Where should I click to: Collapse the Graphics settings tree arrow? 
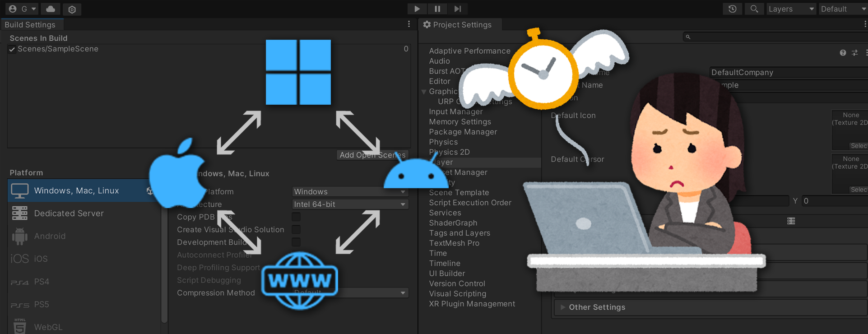point(424,92)
